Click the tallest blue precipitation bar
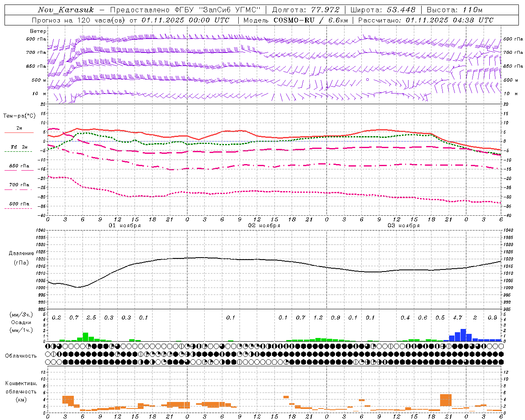Screen dimensions: 525x420 (x=463, y=335)
